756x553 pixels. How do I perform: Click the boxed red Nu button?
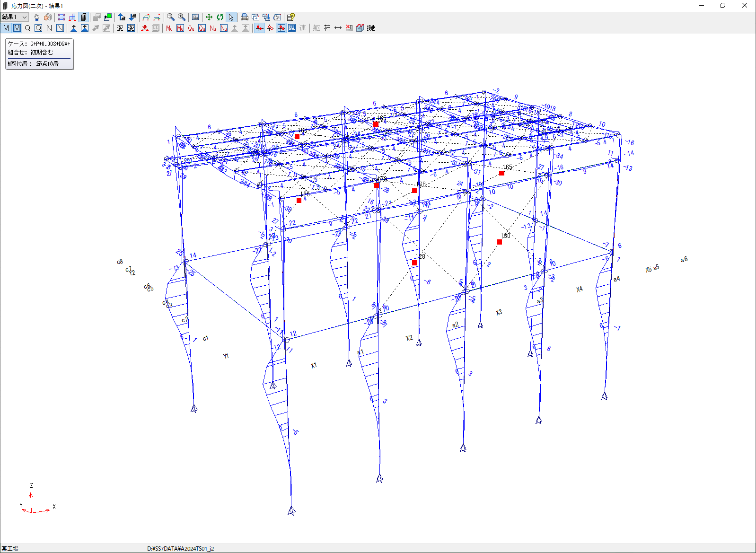point(224,28)
